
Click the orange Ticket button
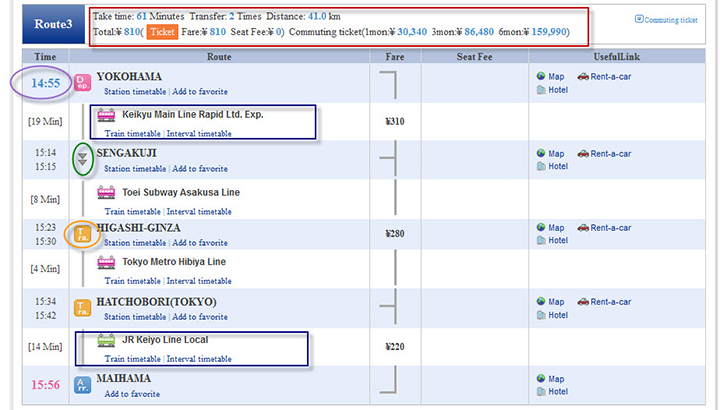click(x=162, y=32)
